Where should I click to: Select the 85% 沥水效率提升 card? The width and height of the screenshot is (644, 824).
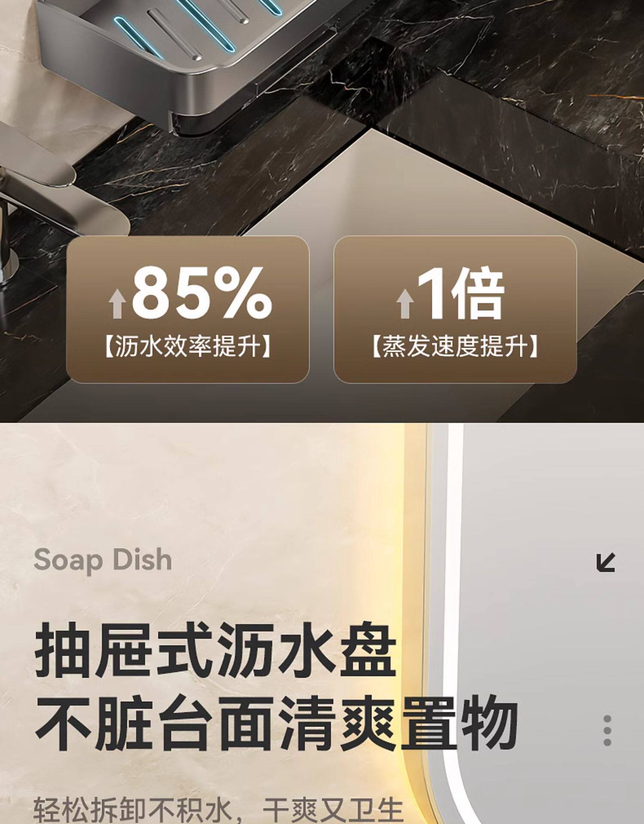point(188,309)
